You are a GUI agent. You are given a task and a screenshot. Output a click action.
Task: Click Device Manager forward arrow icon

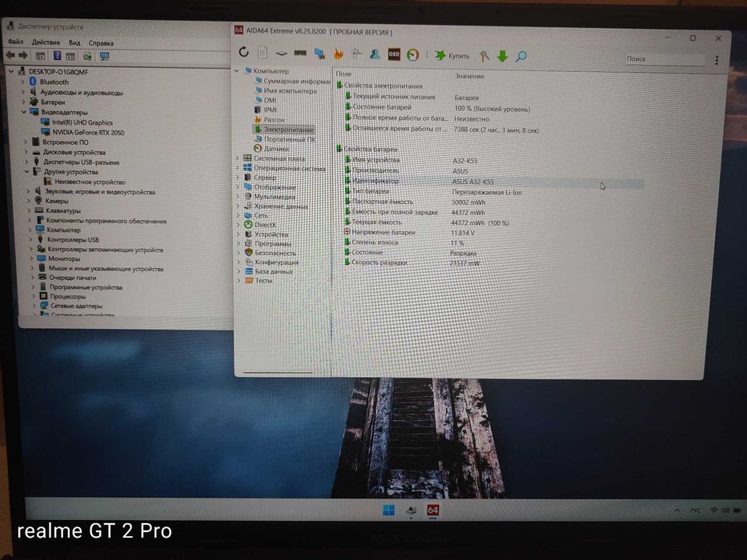point(23,55)
